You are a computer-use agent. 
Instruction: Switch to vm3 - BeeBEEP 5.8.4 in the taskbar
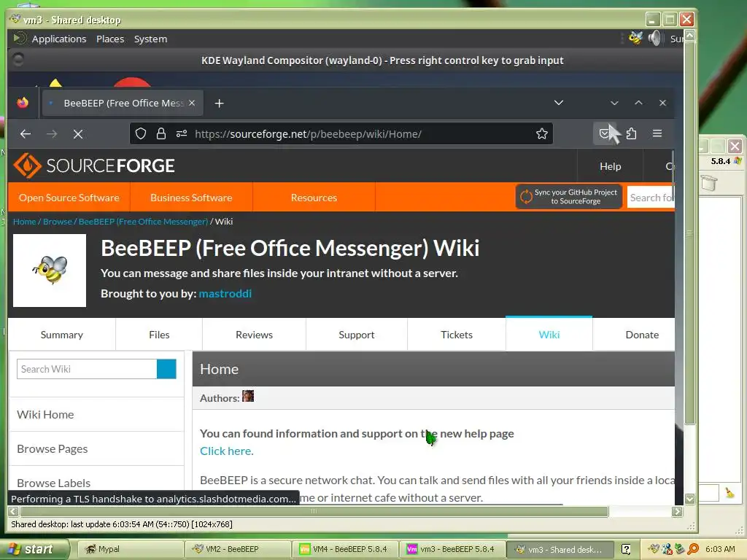(452, 549)
